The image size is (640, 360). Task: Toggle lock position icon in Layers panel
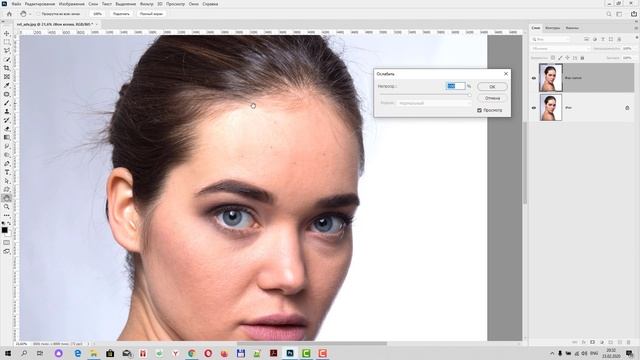point(567,58)
